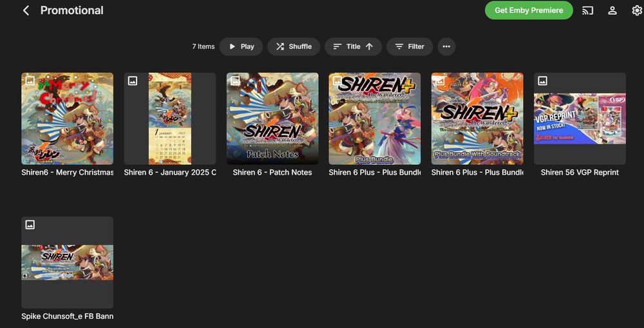Open Shiren6 Merry Christmas thumbnail

pyautogui.click(x=68, y=119)
